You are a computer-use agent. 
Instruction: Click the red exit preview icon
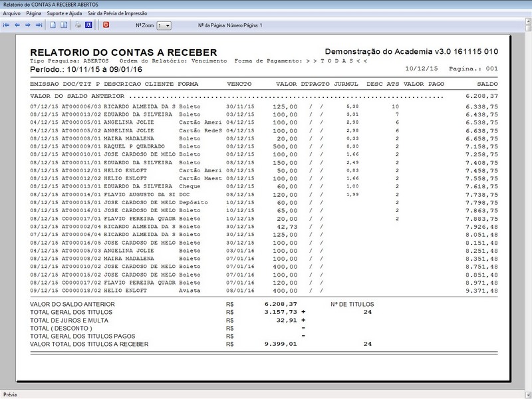[x=106, y=25]
